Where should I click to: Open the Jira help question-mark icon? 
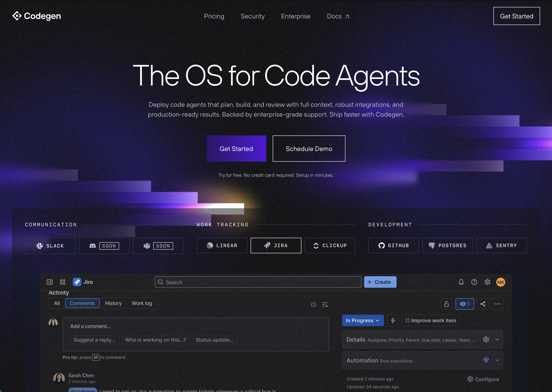pyautogui.click(x=474, y=282)
